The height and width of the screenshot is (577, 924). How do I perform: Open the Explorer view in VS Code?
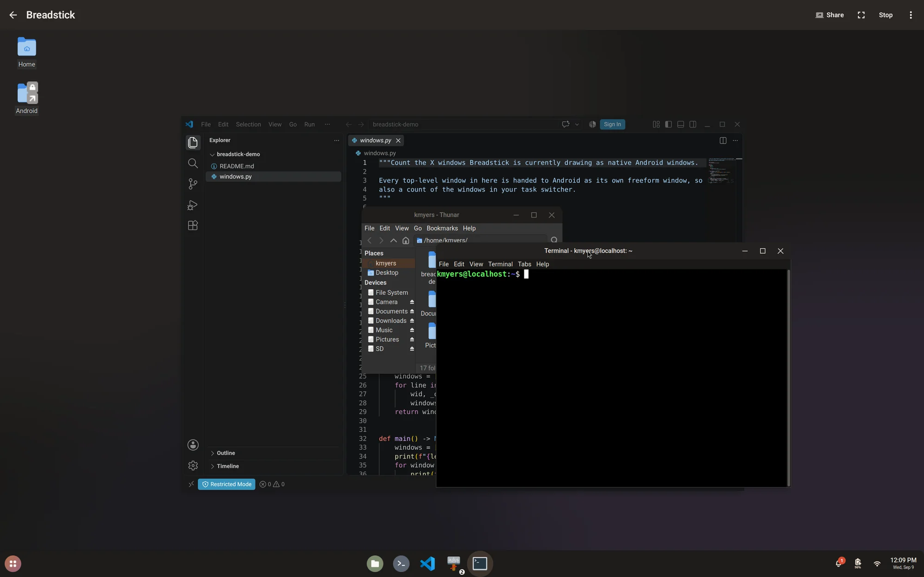click(193, 142)
